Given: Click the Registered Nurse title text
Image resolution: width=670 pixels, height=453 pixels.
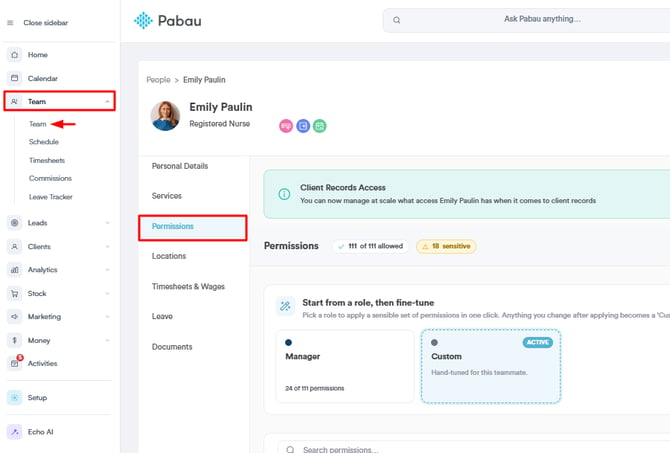Looking at the screenshot, I should click(x=220, y=124).
